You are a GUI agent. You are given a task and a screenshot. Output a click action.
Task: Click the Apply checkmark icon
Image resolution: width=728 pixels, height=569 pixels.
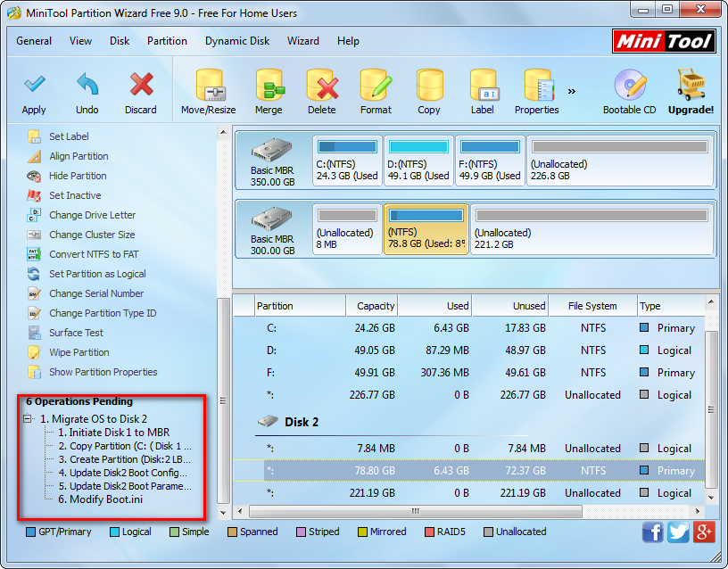click(x=34, y=84)
